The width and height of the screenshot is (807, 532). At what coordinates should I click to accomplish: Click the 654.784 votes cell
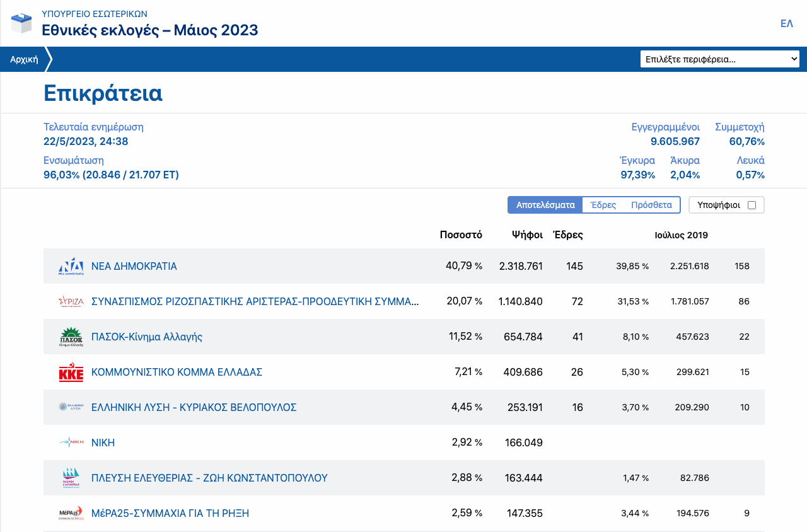click(x=523, y=337)
